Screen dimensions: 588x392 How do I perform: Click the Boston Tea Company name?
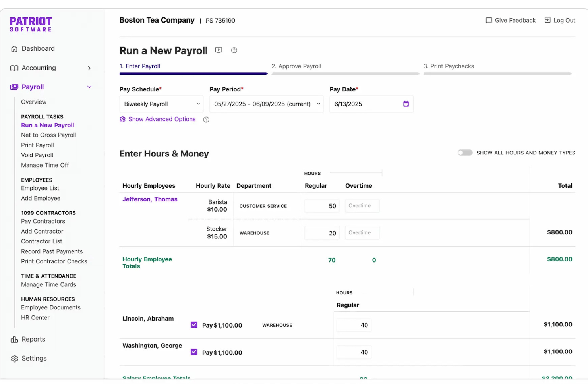(x=157, y=20)
